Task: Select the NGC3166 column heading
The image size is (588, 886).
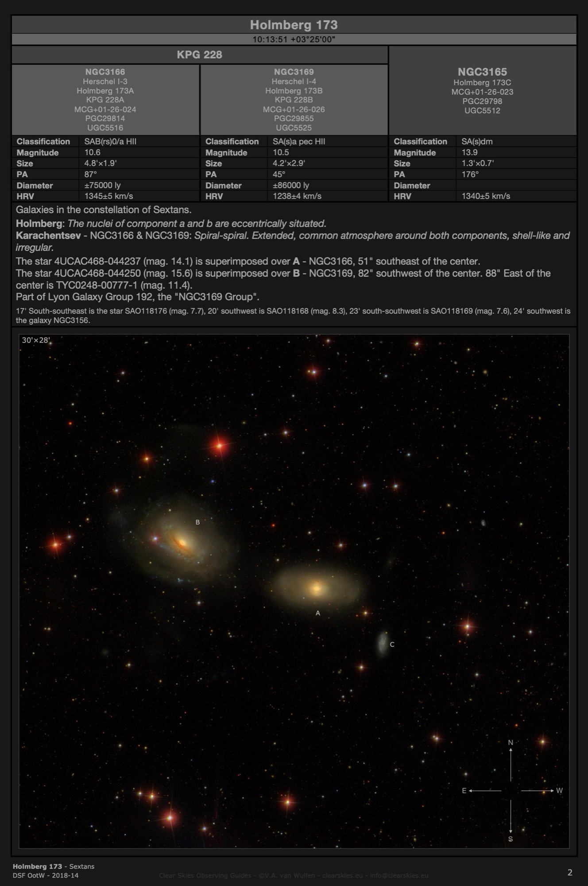Action: (105, 72)
